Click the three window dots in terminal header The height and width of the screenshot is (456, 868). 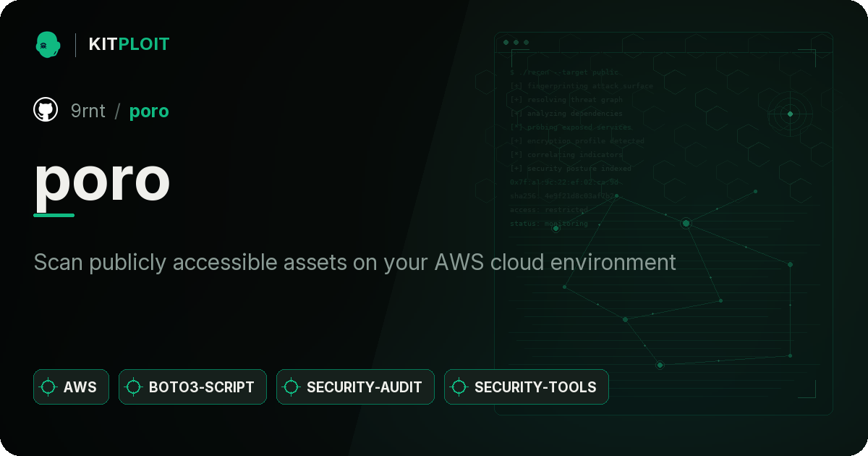pos(516,43)
